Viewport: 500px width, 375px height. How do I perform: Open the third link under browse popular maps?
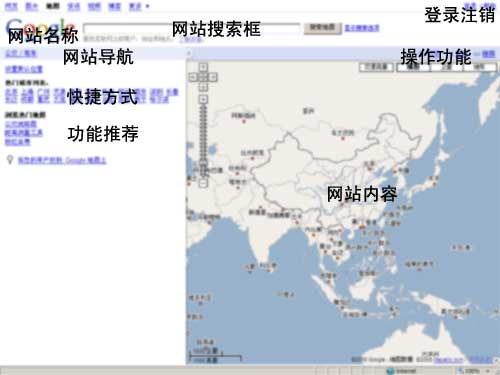point(17,142)
